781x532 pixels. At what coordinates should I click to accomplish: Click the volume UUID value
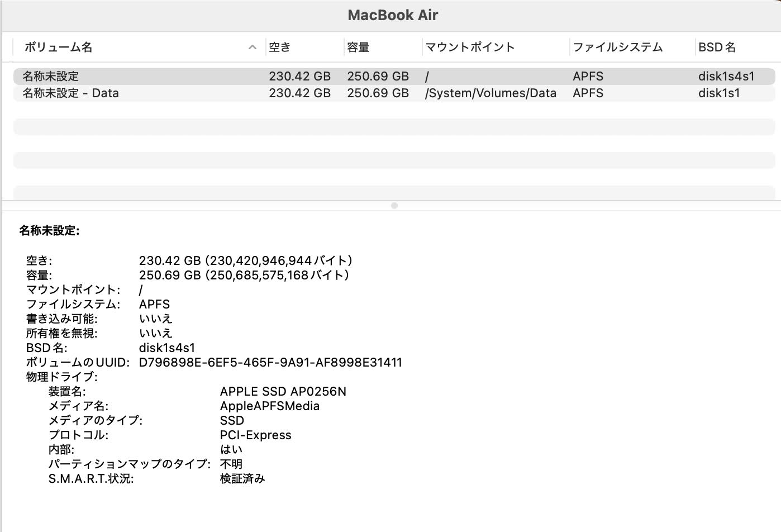(x=272, y=362)
